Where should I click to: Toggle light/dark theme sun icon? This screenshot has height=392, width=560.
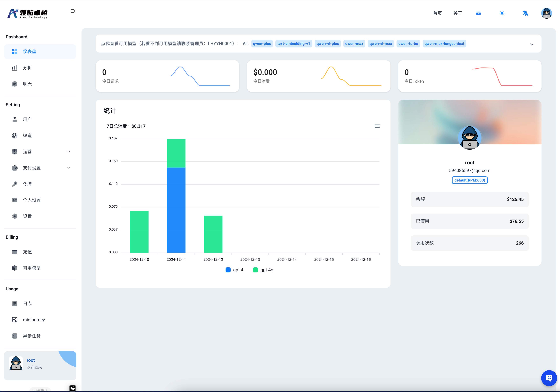502,13
